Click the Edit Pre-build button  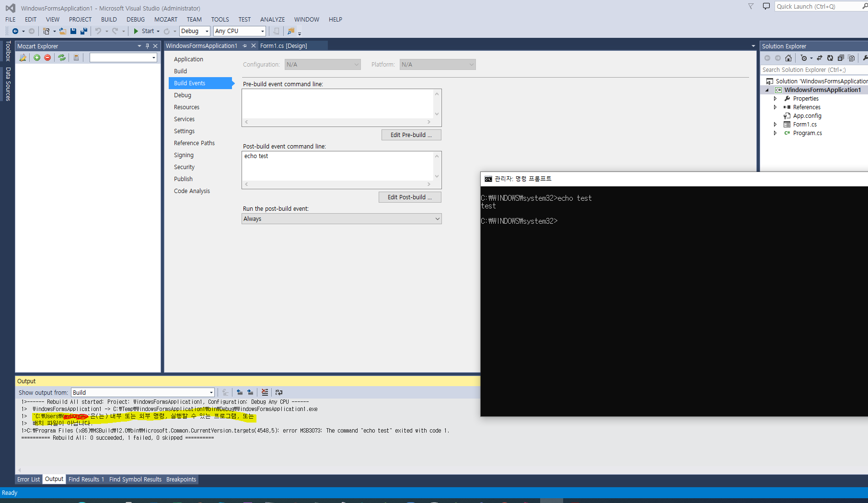click(x=411, y=135)
